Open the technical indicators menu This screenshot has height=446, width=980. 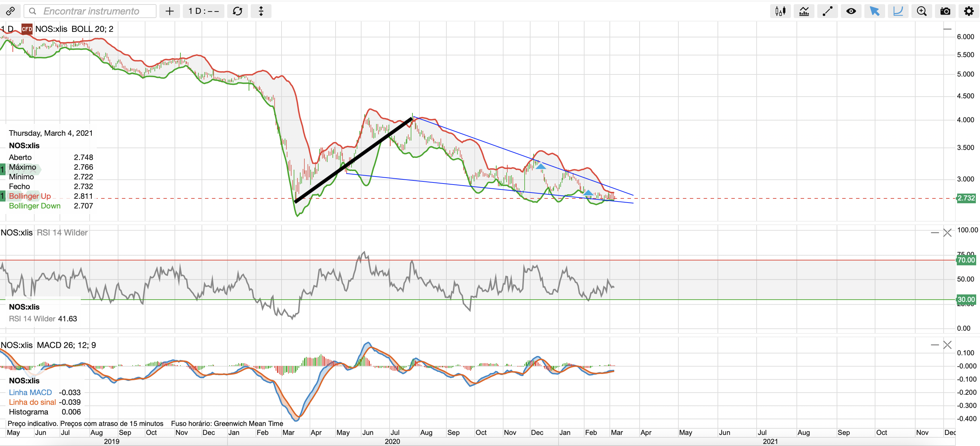[x=804, y=11]
